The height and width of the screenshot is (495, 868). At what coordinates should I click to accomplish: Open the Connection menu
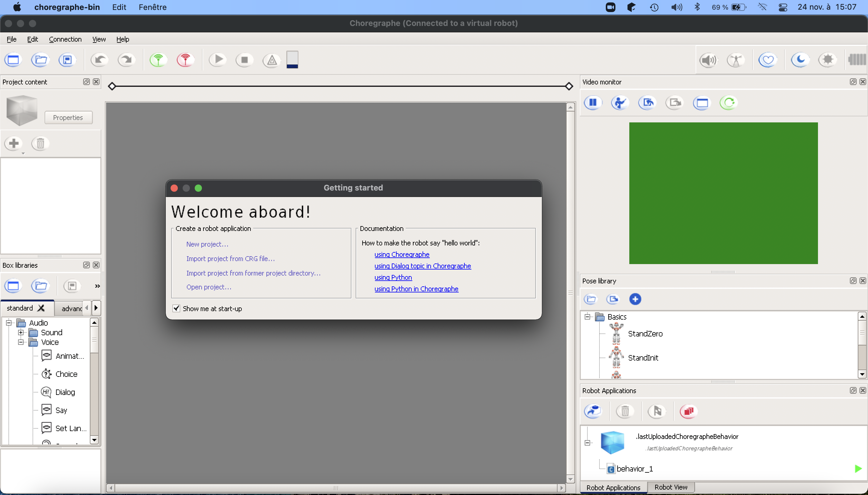pyautogui.click(x=65, y=39)
